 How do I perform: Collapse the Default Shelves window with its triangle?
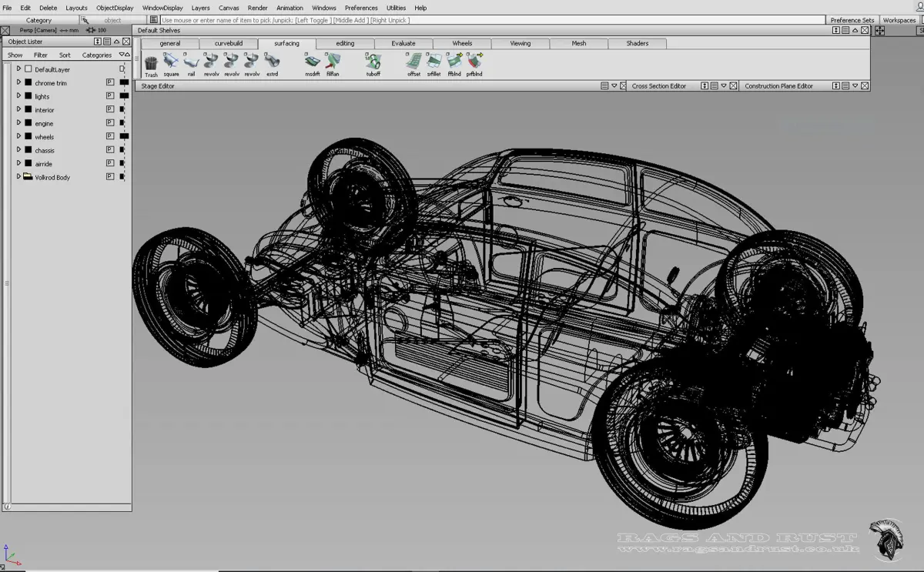click(x=855, y=30)
